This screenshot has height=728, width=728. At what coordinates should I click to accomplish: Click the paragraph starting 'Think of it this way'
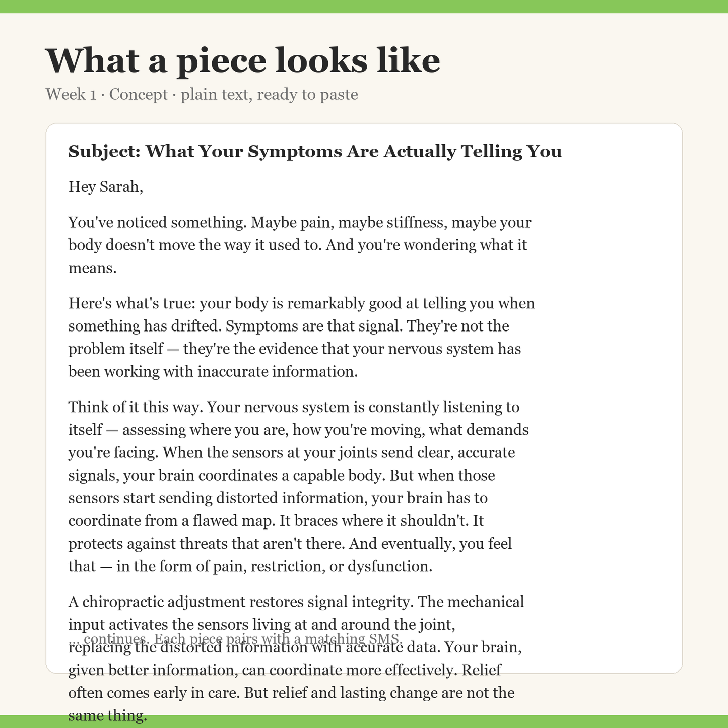coord(299,487)
